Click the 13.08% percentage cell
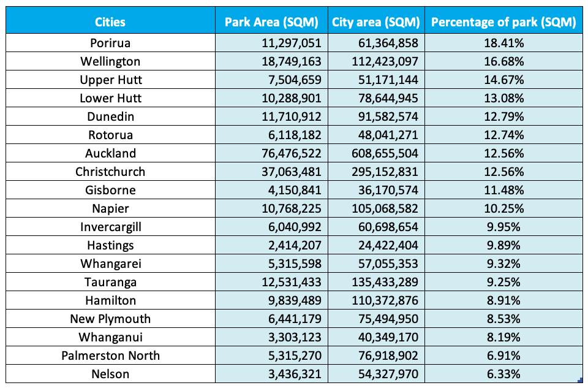Image resolution: width=588 pixels, height=388 pixels. click(x=503, y=98)
